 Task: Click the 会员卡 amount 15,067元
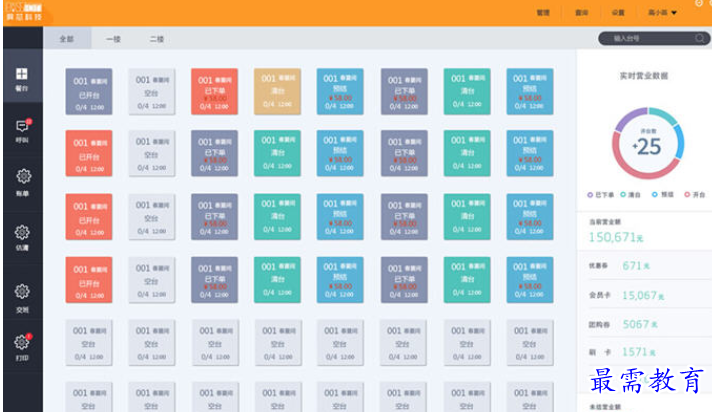pyautogui.click(x=643, y=296)
